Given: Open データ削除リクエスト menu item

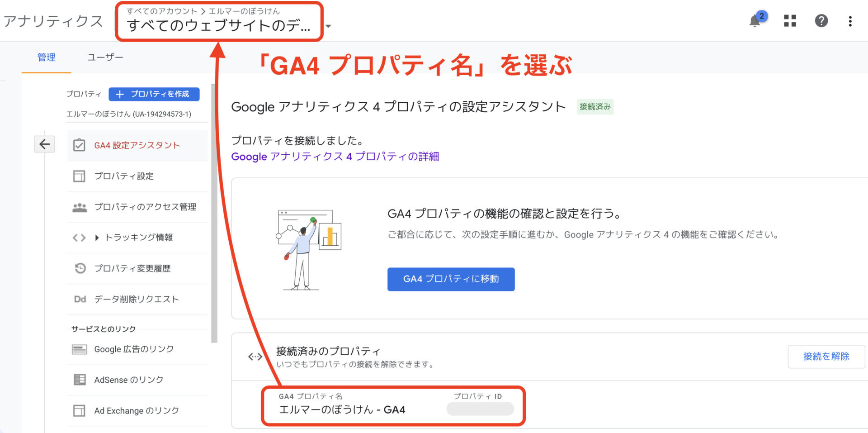Looking at the screenshot, I should point(137,299).
